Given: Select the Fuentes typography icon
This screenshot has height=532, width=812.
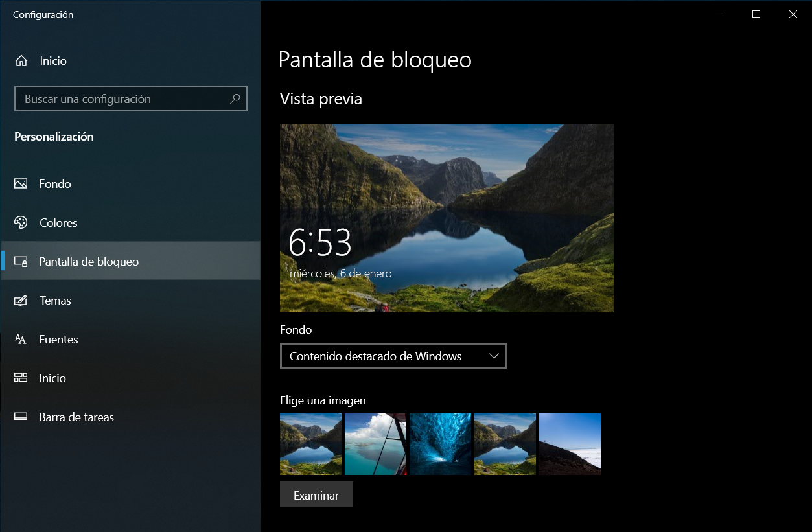Looking at the screenshot, I should [21, 339].
